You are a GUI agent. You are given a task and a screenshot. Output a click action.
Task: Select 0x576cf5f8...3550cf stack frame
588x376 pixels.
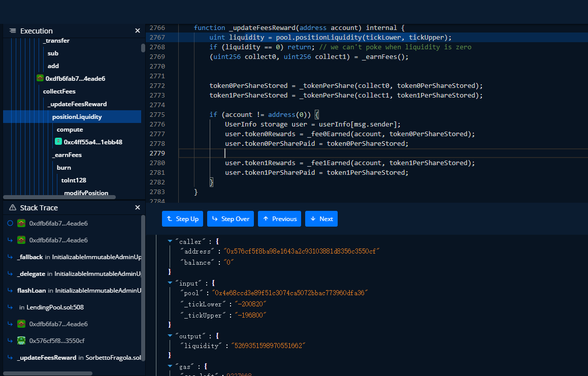[x=57, y=341]
